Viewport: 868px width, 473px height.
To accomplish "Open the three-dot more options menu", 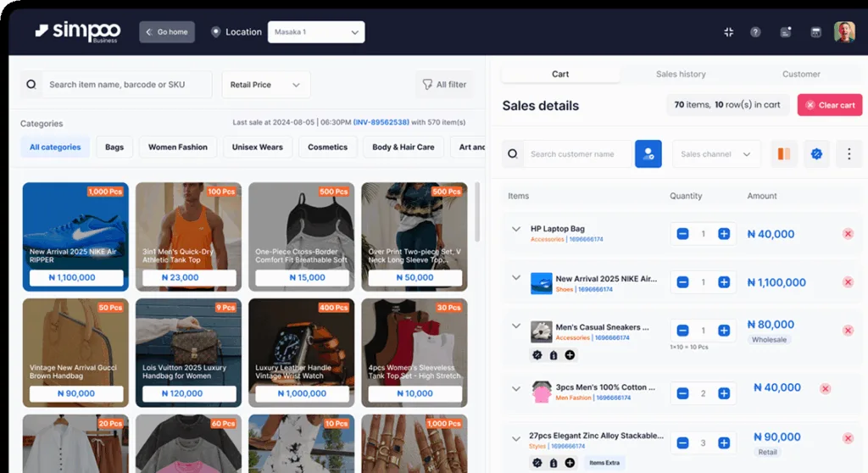I will click(849, 154).
